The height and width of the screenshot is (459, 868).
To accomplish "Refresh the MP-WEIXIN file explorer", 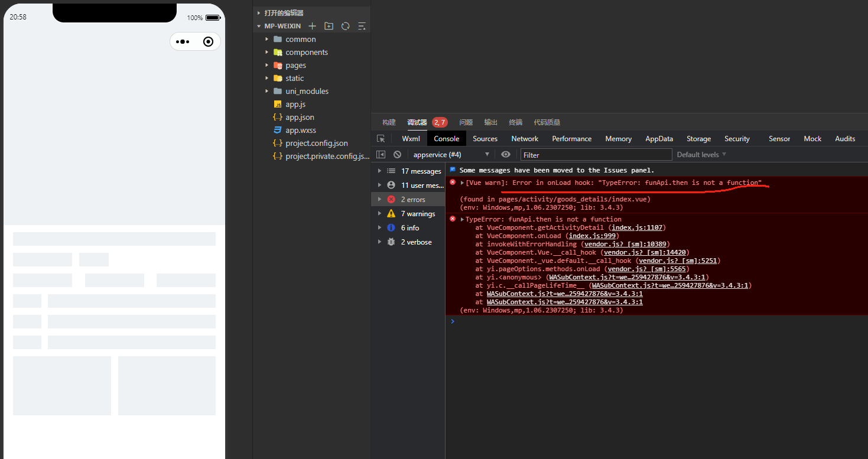I will [x=346, y=26].
